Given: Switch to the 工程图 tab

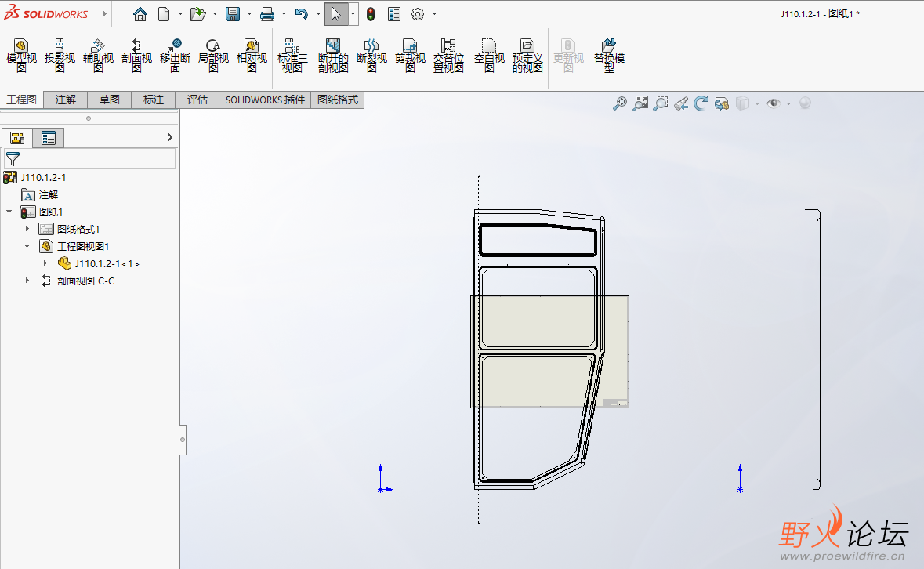Looking at the screenshot, I should pyautogui.click(x=22, y=100).
